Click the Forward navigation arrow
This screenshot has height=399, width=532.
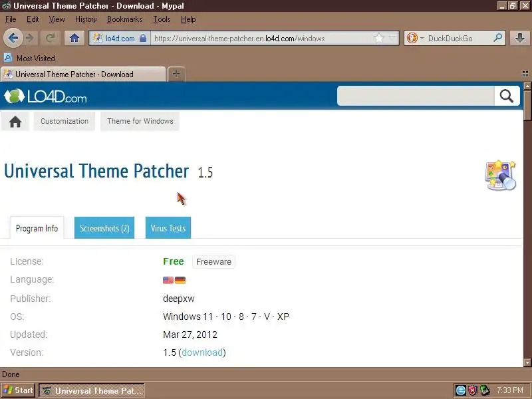[30, 39]
